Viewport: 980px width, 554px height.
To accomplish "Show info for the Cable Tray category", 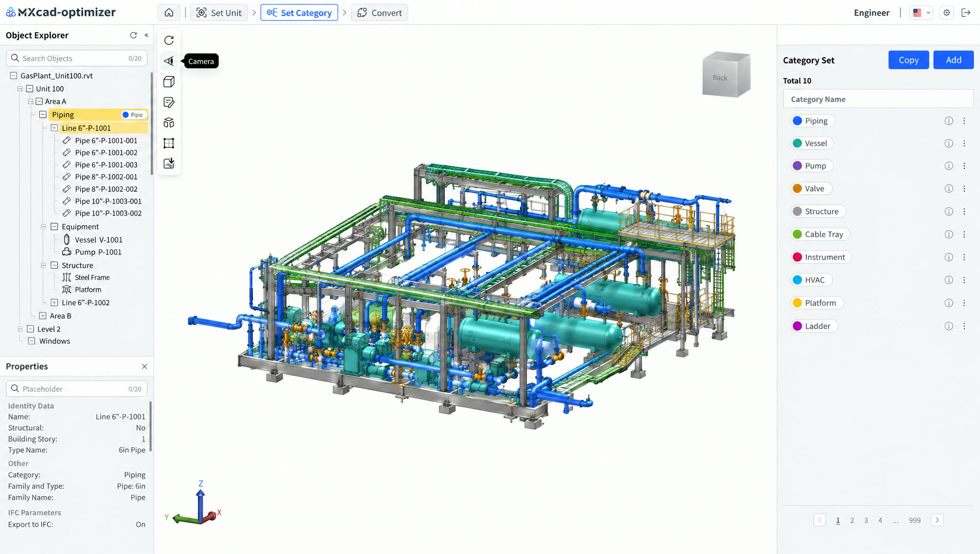I will tap(949, 235).
